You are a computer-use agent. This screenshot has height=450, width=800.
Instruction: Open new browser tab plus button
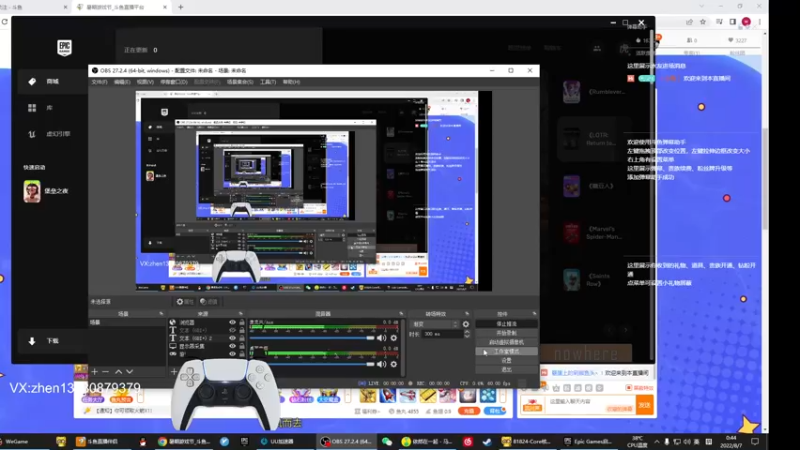click(x=181, y=7)
